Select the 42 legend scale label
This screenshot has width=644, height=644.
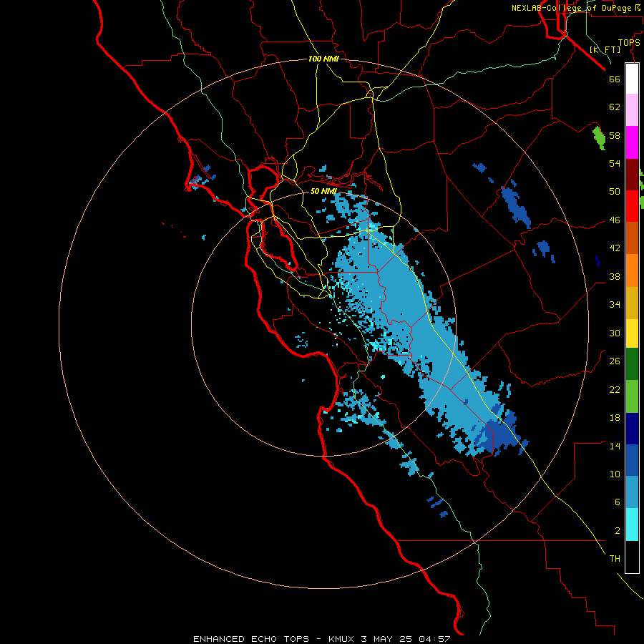point(615,248)
